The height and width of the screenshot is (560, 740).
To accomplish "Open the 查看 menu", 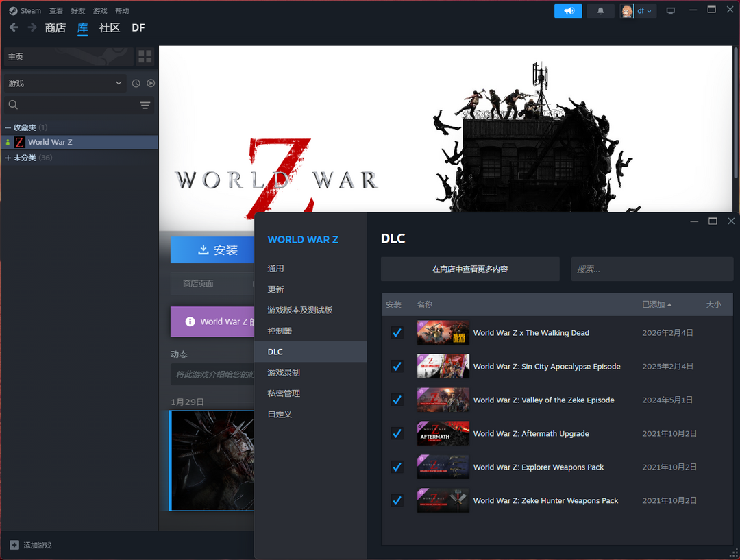I will pyautogui.click(x=56, y=11).
